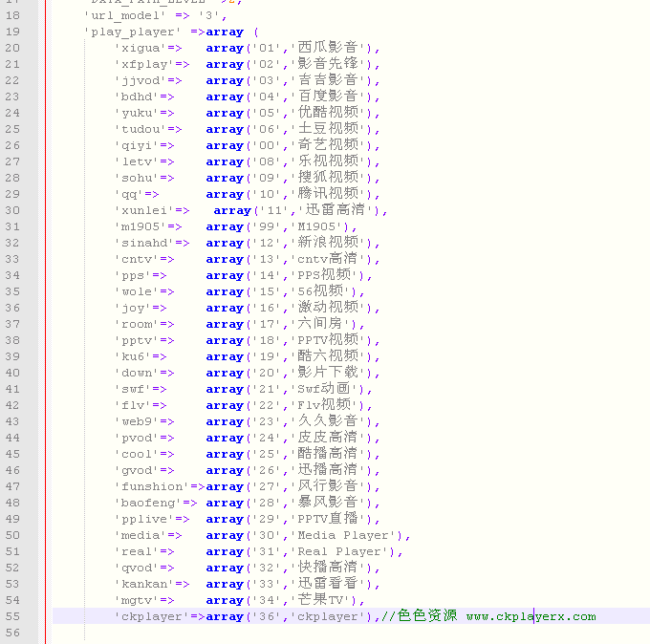The image size is (650, 644).
Task: Click the 'M1905' value on line 31
Action: (316, 226)
